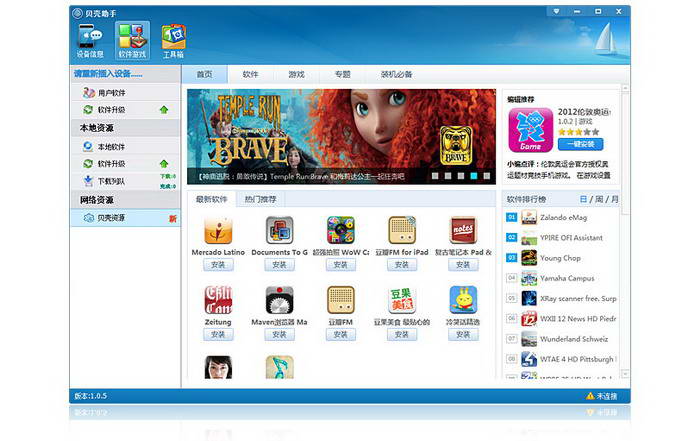Show the 热门推荐 list tab
This screenshot has height=441, width=700.
[x=260, y=199]
